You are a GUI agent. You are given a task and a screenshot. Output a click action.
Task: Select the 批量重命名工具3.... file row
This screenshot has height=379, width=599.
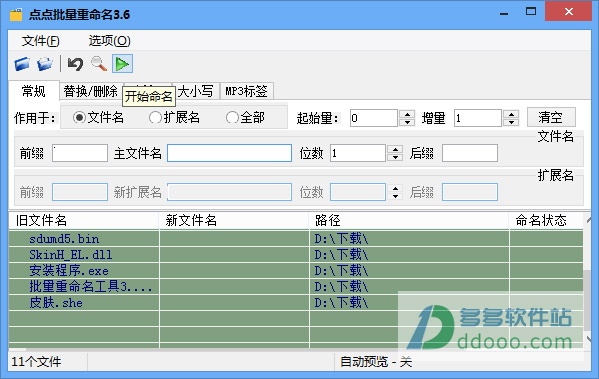point(296,287)
